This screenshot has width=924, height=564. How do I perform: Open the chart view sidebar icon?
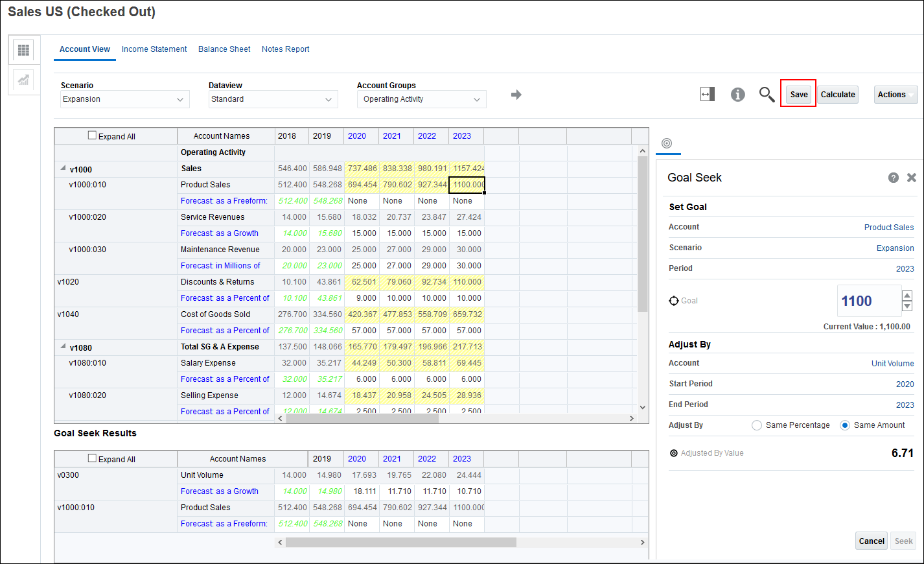pyautogui.click(x=24, y=80)
